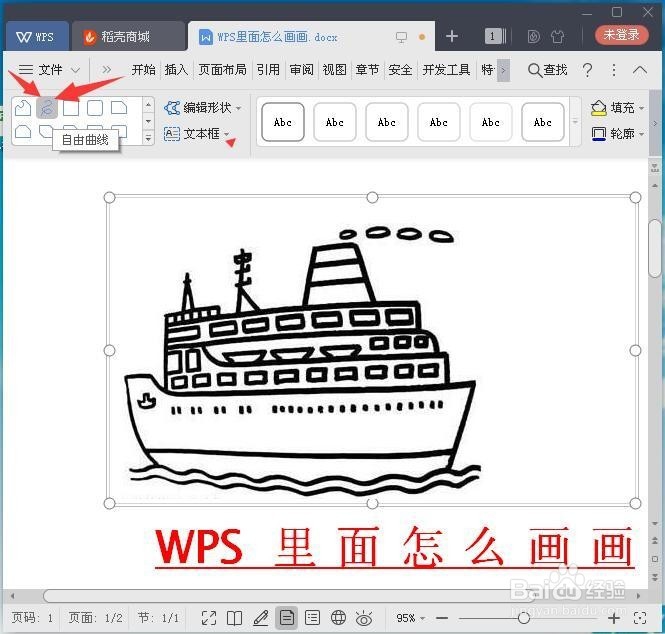This screenshot has height=634, width=665.
Task: Switch to the 插入 Insert tab
Action: tap(176, 70)
